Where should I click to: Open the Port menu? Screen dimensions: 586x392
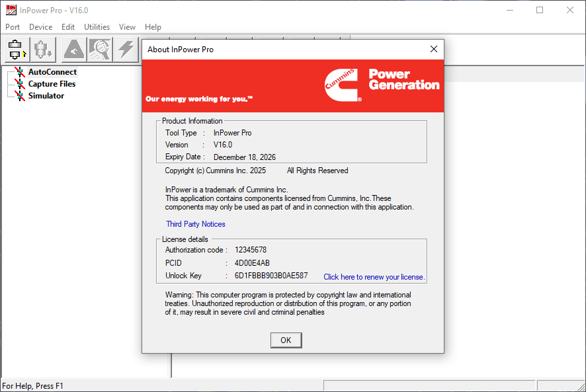coord(13,27)
